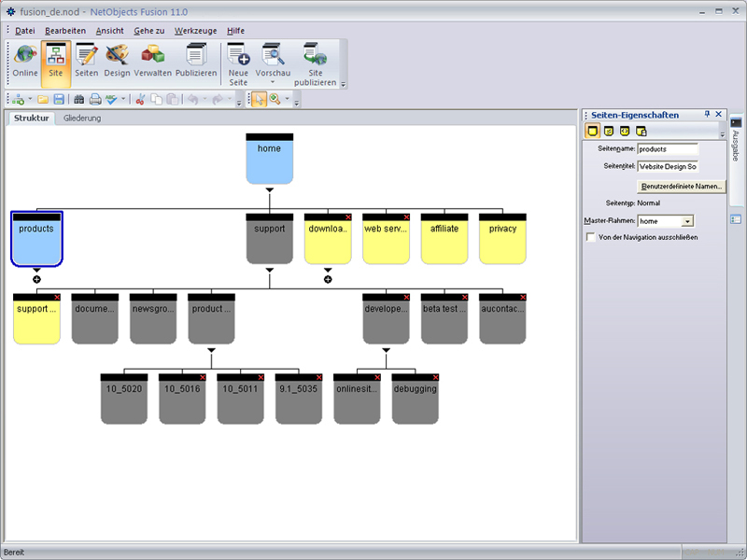Open the Seiten view

tap(86, 61)
